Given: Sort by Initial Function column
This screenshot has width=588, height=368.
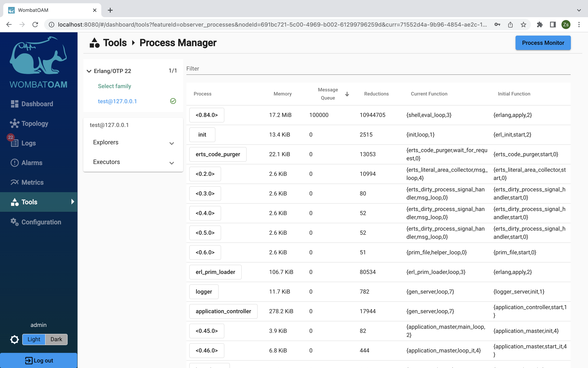Looking at the screenshot, I should click(514, 94).
